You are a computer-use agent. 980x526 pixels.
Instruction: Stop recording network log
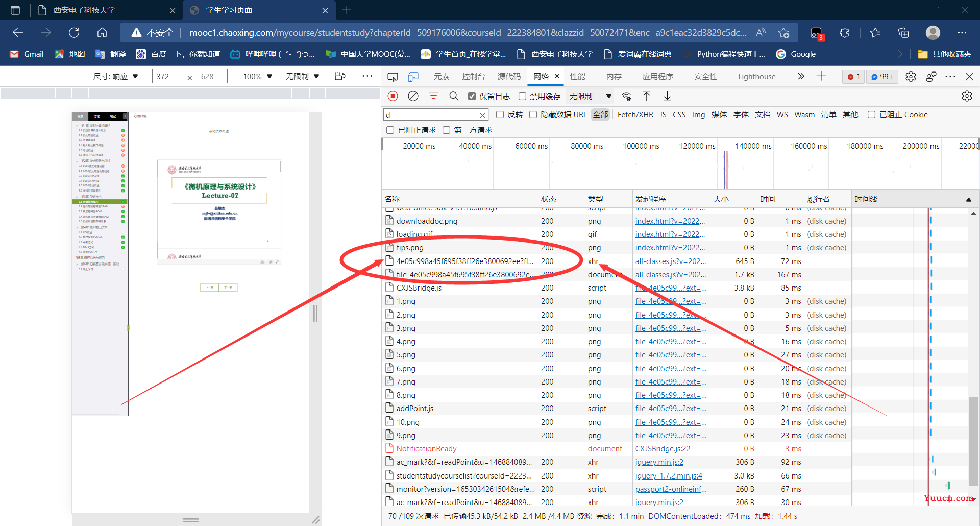393,96
